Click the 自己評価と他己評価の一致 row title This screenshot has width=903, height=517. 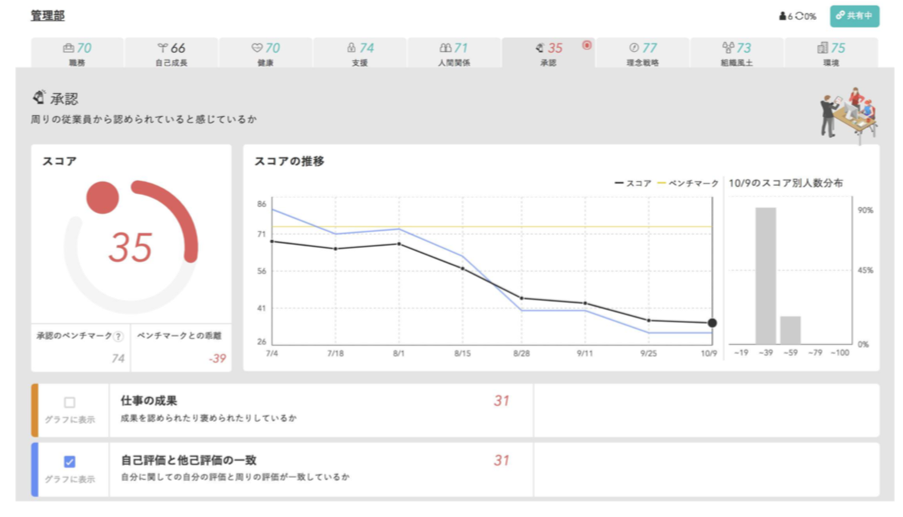188,460
